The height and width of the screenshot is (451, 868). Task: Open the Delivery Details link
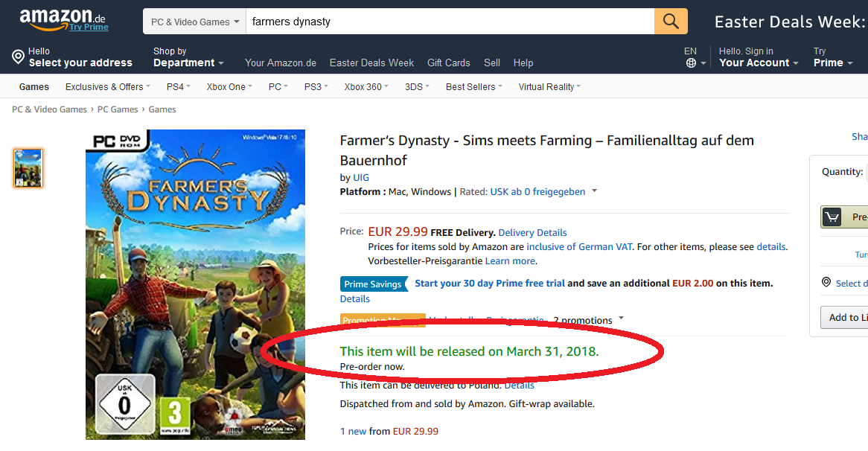tap(532, 232)
